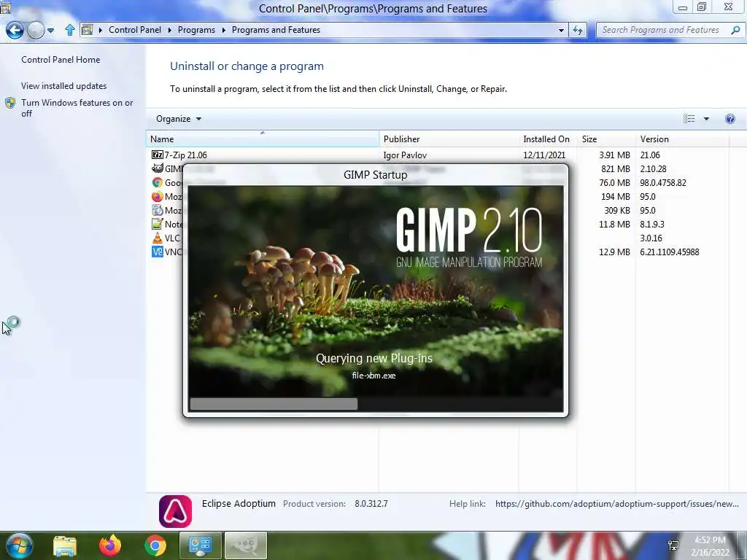Sort by the Publisher column
This screenshot has height=560, width=747.
(x=449, y=139)
